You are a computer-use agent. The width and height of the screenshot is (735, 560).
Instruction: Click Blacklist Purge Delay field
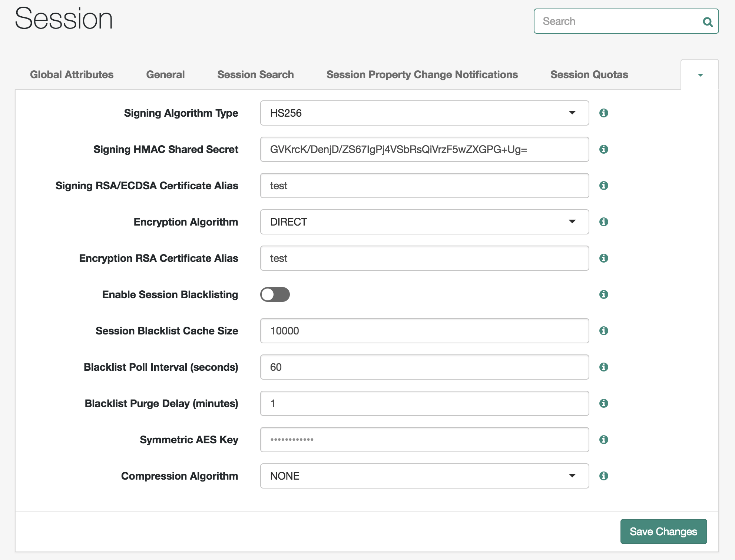coord(425,403)
